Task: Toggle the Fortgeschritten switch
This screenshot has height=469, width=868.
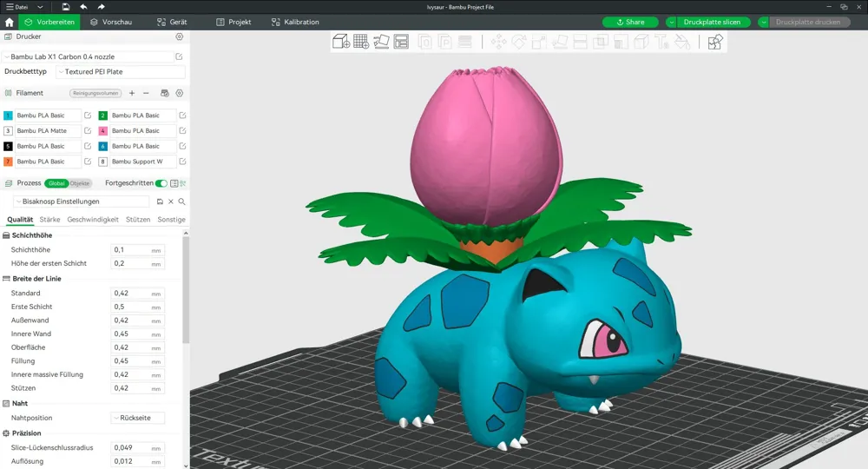Action: coord(161,183)
